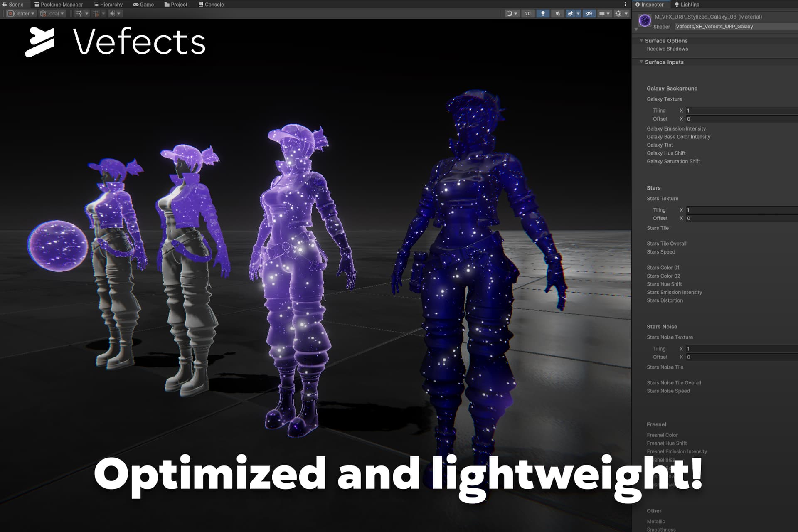Open grid visibility options arrow

point(86,14)
